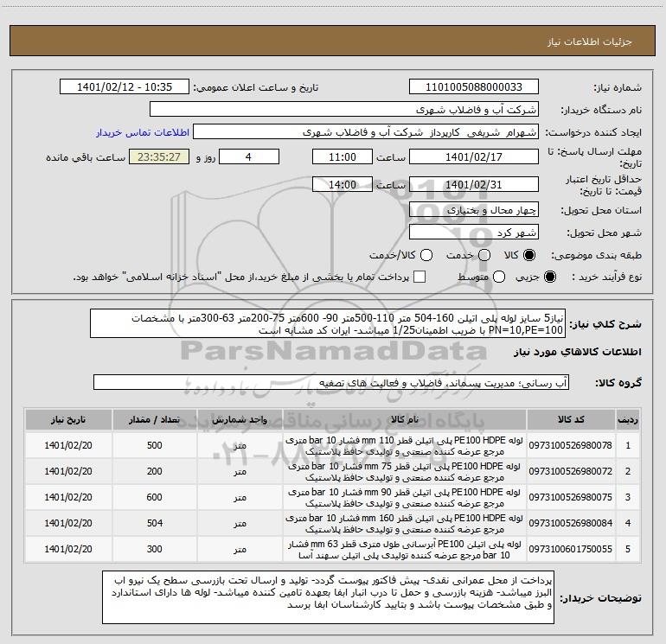Click product code 0973100526980072
The height and width of the screenshot is (644, 666).
click(571, 471)
